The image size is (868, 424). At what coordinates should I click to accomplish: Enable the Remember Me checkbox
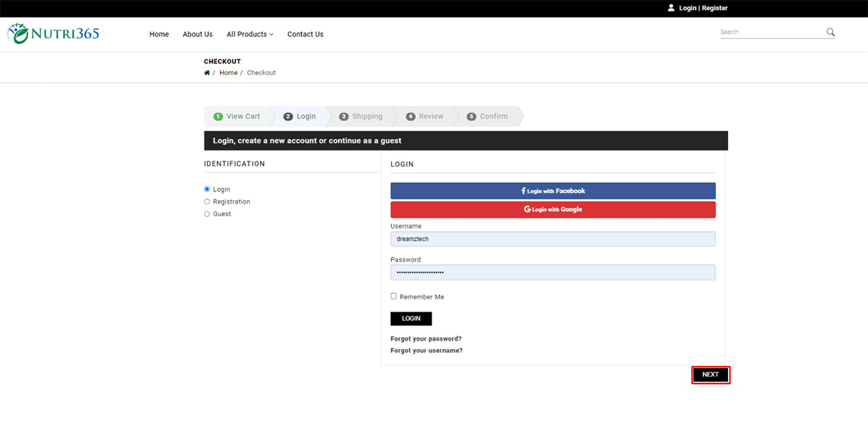pyautogui.click(x=393, y=296)
